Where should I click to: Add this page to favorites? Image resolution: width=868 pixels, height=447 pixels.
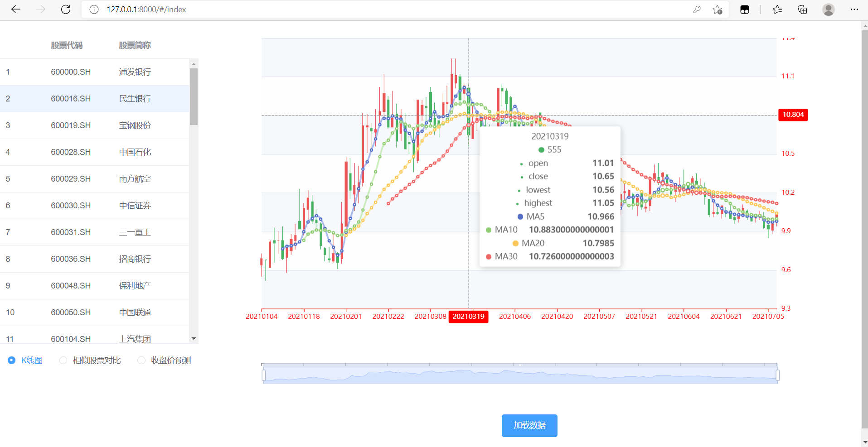718,9
